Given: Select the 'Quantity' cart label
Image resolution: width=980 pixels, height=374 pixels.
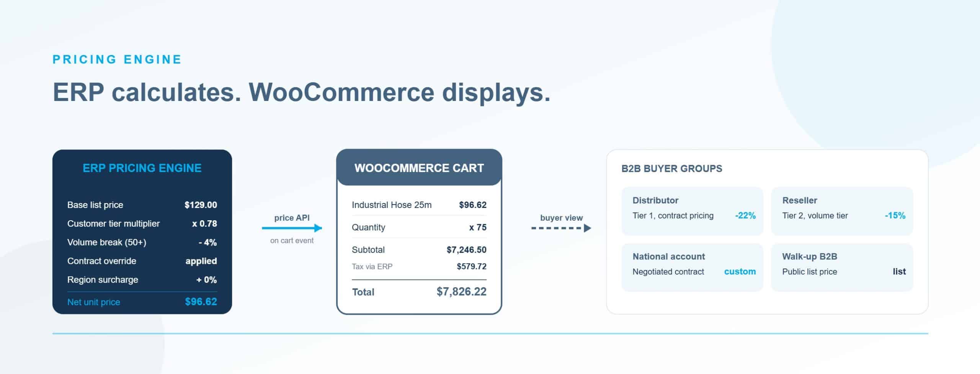Looking at the screenshot, I should 368,228.
